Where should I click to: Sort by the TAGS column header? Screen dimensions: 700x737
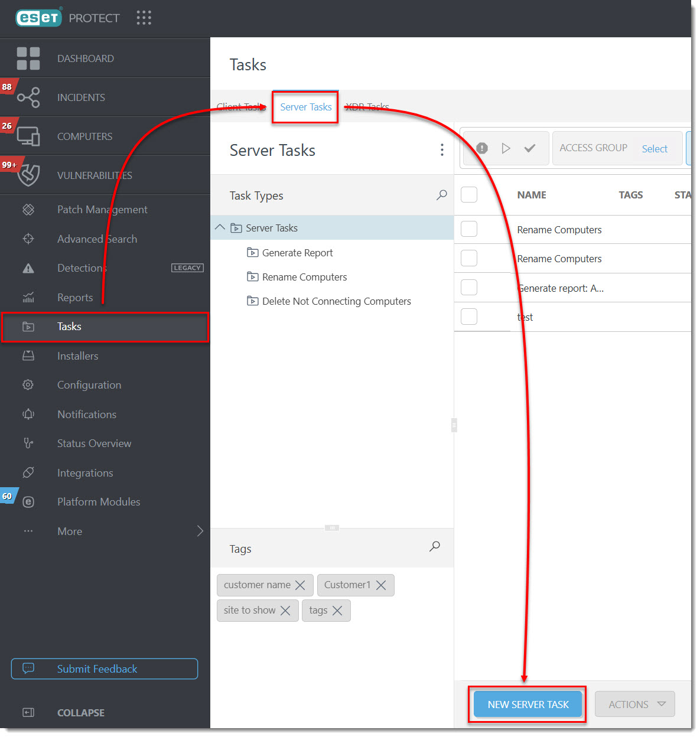[x=631, y=195]
